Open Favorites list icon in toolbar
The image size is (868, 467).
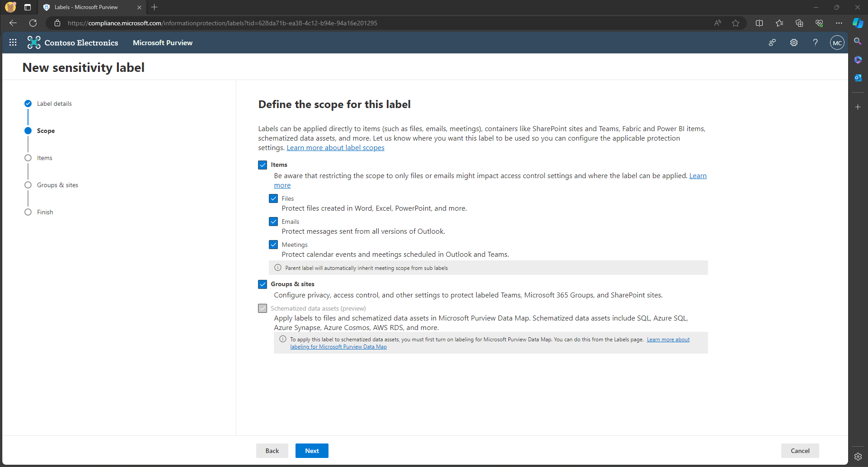coord(779,23)
